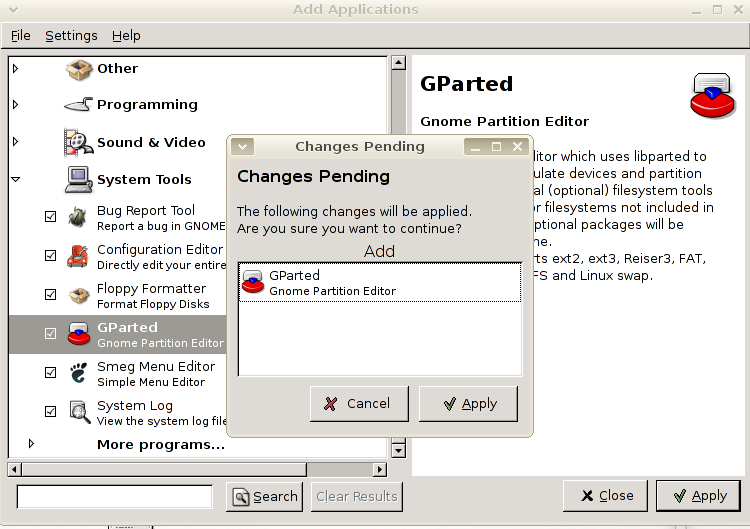Click the Sound & Video category label
The width and height of the screenshot is (750, 529).
pos(151,142)
